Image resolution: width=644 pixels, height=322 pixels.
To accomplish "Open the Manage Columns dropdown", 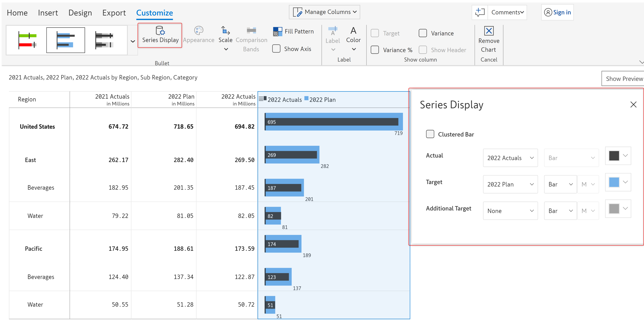I will click(x=324, y=12).
